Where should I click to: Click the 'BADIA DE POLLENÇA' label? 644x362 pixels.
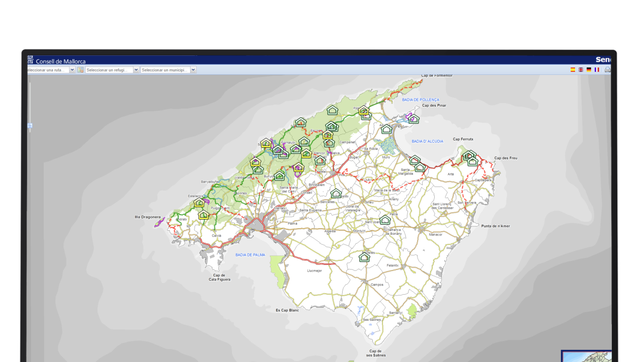pos(421,100)
